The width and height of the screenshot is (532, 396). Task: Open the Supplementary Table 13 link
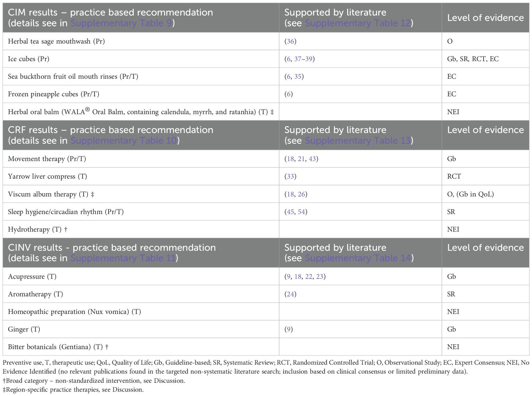pos(357,141)
